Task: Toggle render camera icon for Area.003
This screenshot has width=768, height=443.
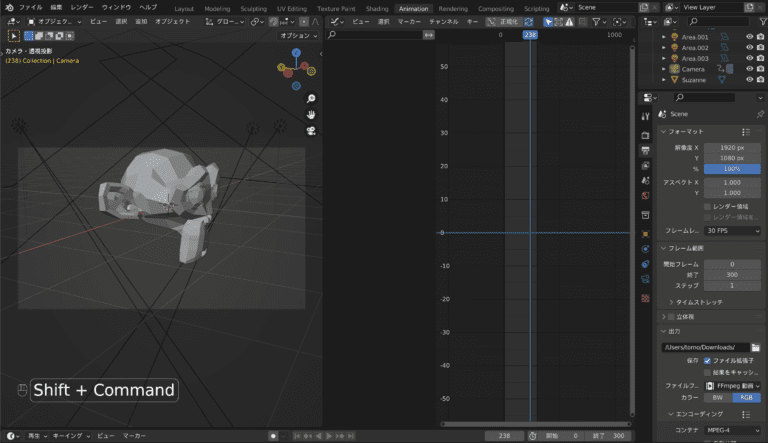Action: (x=760, y=58)
